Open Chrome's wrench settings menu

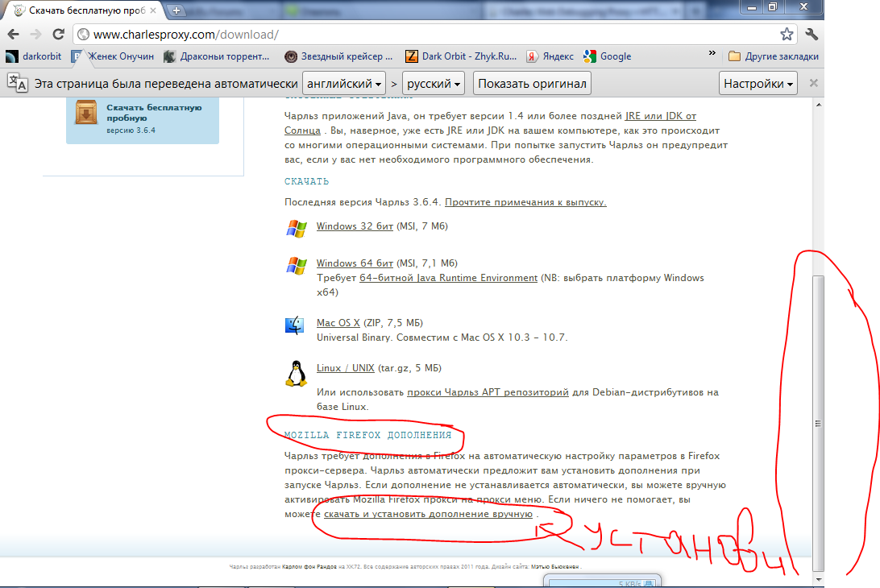pos(812,34)
